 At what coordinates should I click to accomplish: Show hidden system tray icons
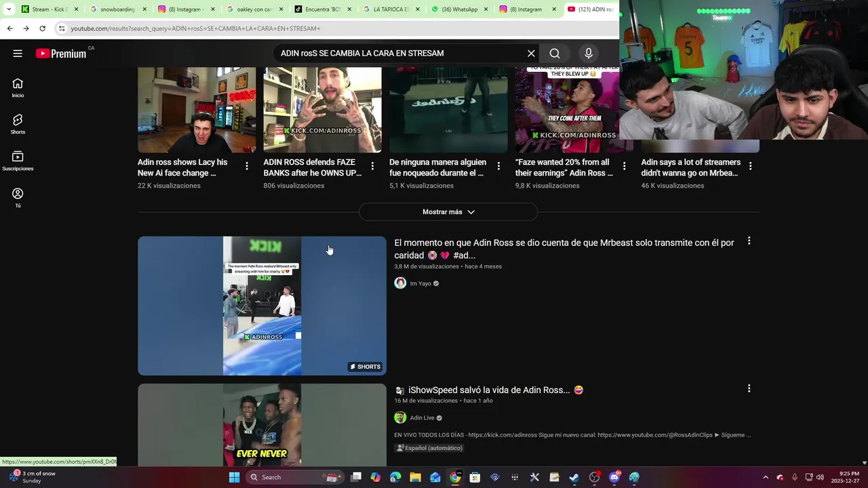766,477
